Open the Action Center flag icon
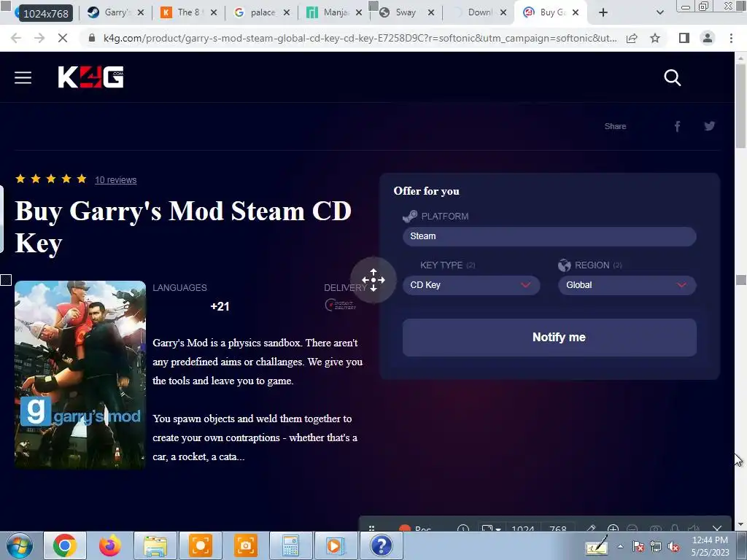The height and width of the screenshot is (560, 747). click(638, 546)
